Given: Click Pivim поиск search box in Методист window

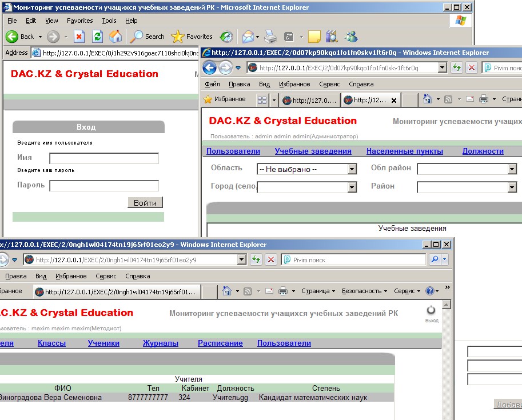Looking at the screenshot, I should click(354, 259).
